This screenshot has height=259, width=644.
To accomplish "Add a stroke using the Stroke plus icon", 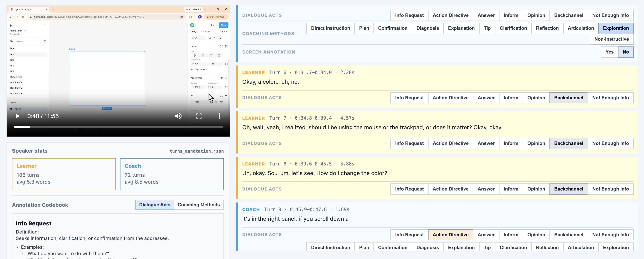I will pos(226,110).
